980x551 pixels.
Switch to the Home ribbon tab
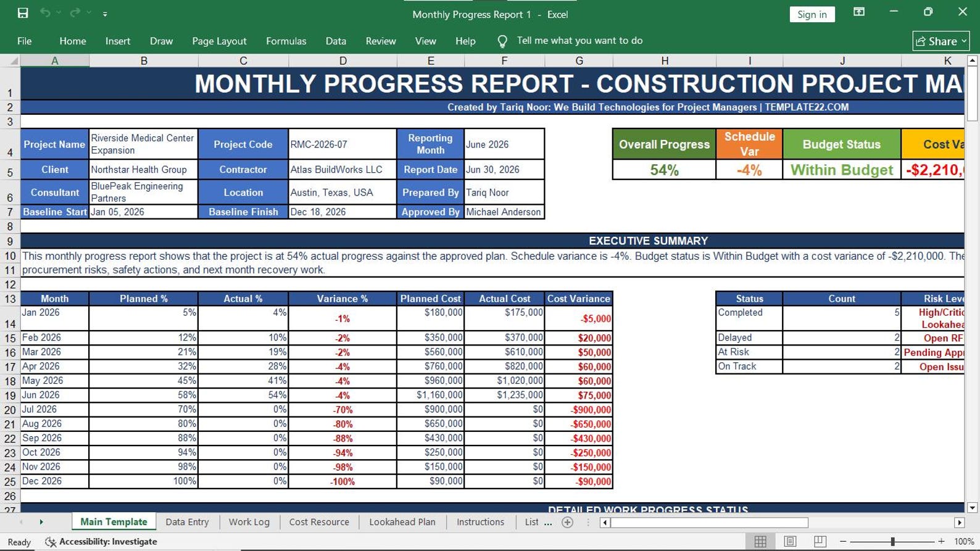73,41
